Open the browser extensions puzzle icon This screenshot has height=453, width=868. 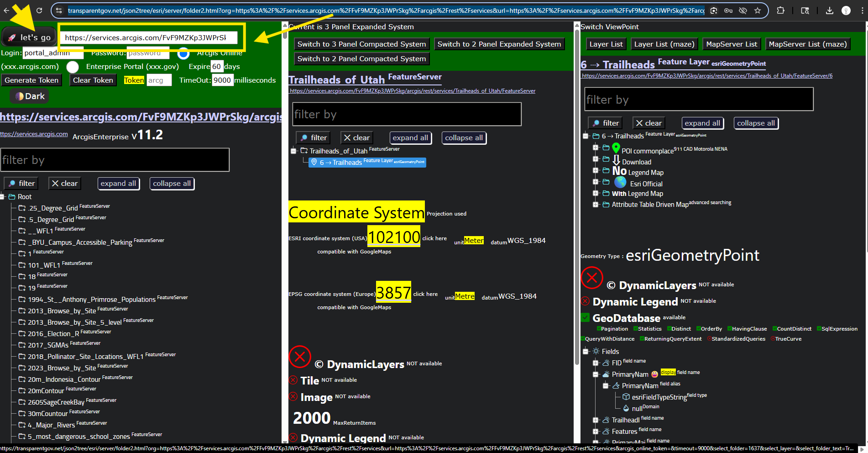click(781, 11)
